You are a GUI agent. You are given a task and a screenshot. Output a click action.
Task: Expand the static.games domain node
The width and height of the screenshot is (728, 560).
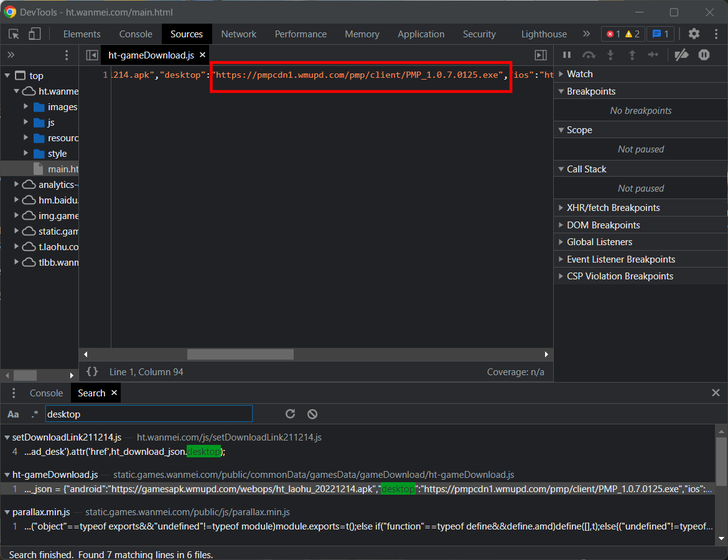click(x=16, y=231)
